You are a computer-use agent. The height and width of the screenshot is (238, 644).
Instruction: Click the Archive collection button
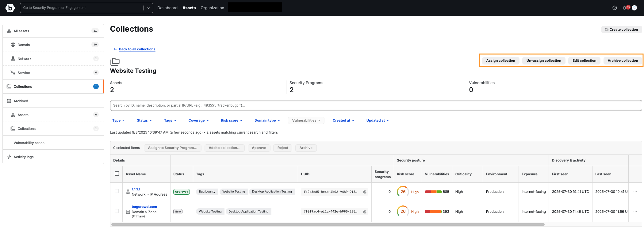click(623, 60)
